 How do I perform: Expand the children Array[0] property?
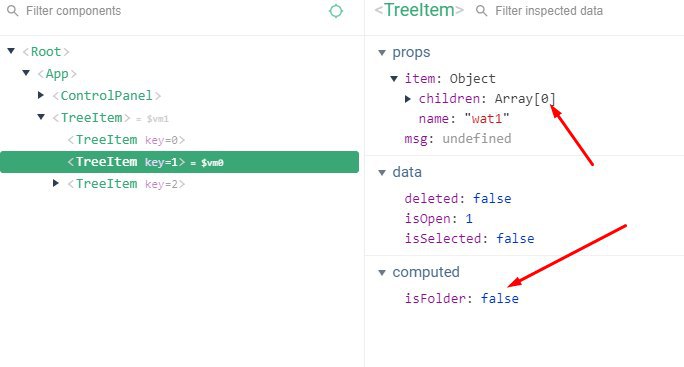click(x=408, y=99)
